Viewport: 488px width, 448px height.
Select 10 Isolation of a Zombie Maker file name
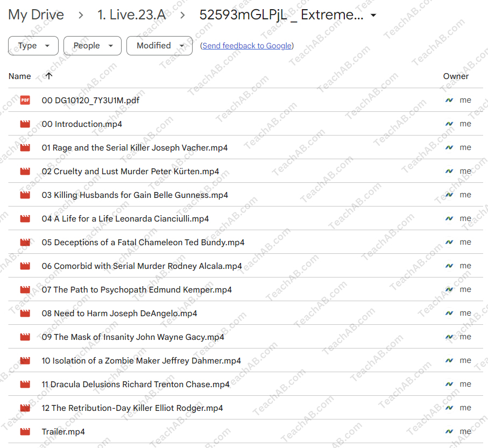pos(142,360)
